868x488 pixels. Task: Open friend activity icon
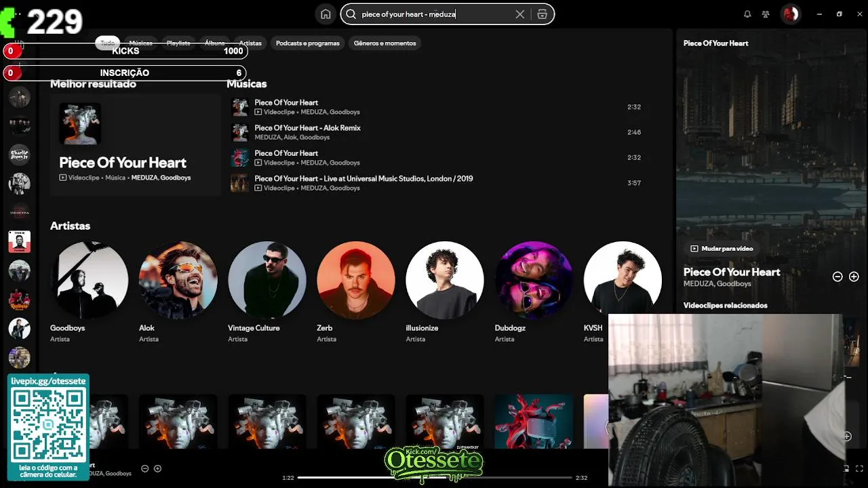(766, 14)
